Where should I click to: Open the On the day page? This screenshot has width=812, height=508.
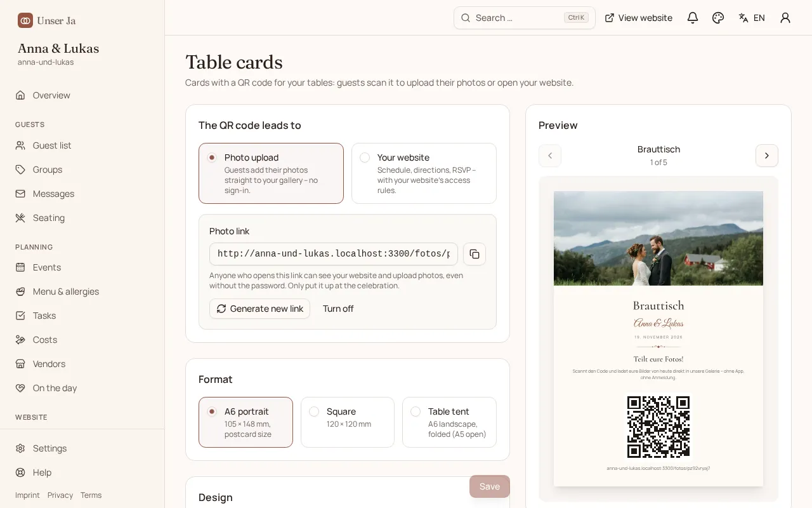tap(82, 388)
